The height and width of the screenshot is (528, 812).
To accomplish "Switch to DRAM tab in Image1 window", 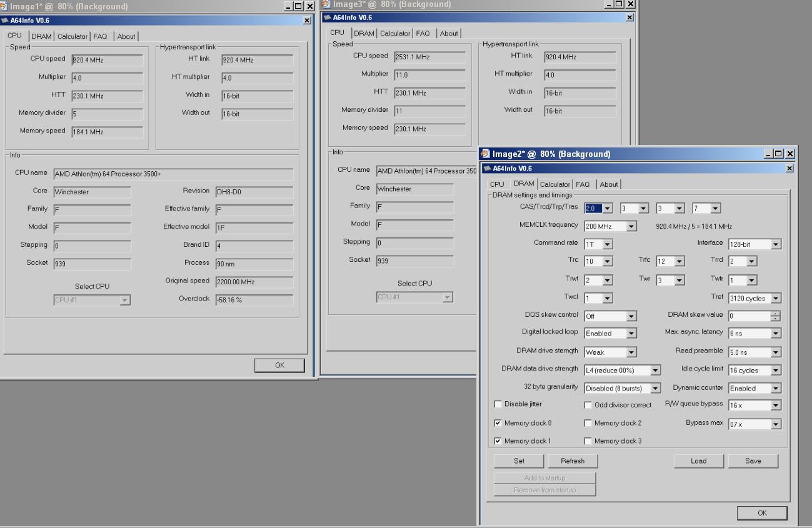I will (41, 36).
